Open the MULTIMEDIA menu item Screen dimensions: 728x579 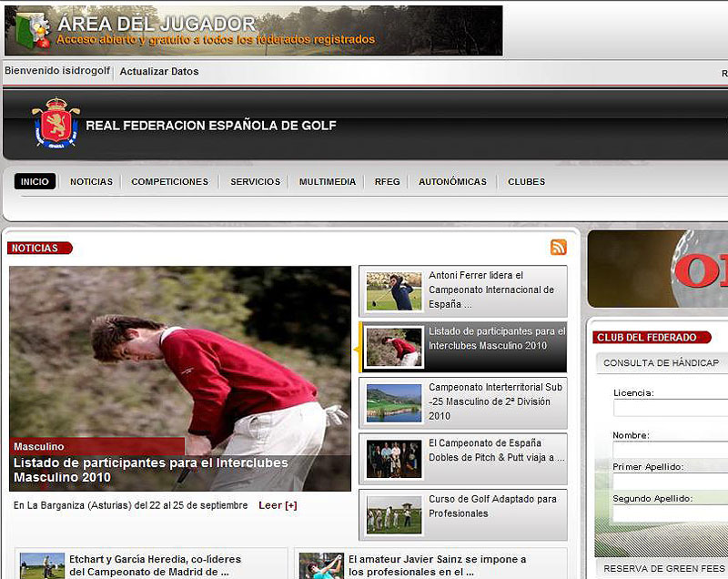(x=328, y=181)
